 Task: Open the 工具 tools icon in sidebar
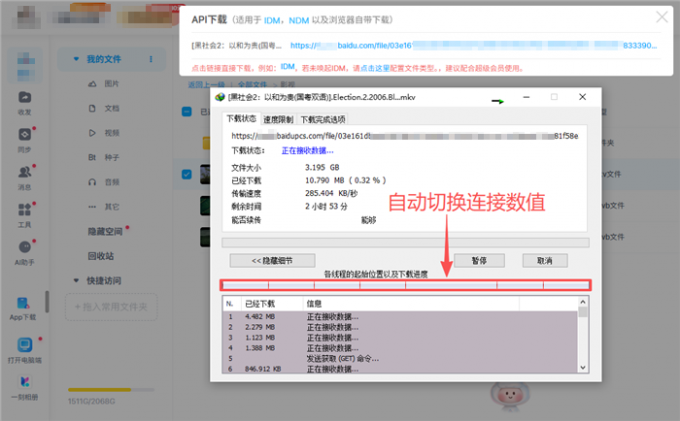(24, 209)
